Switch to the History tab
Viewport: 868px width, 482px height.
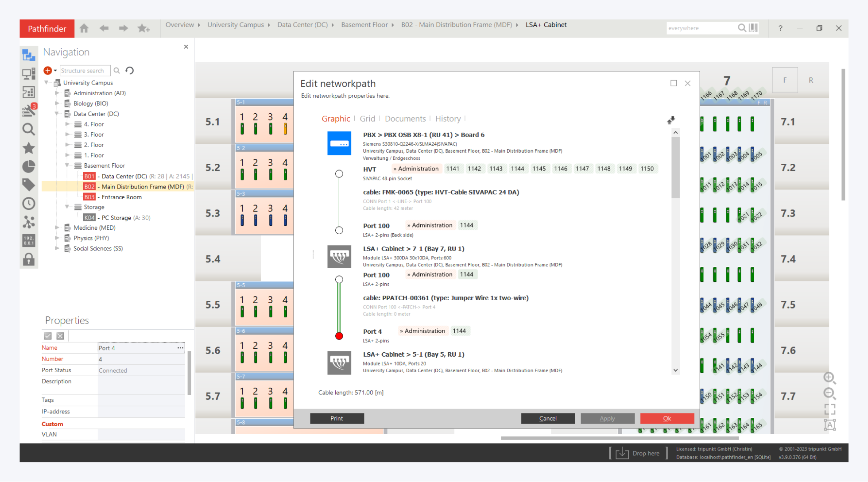pyautogui.click(x=448, y=119)
